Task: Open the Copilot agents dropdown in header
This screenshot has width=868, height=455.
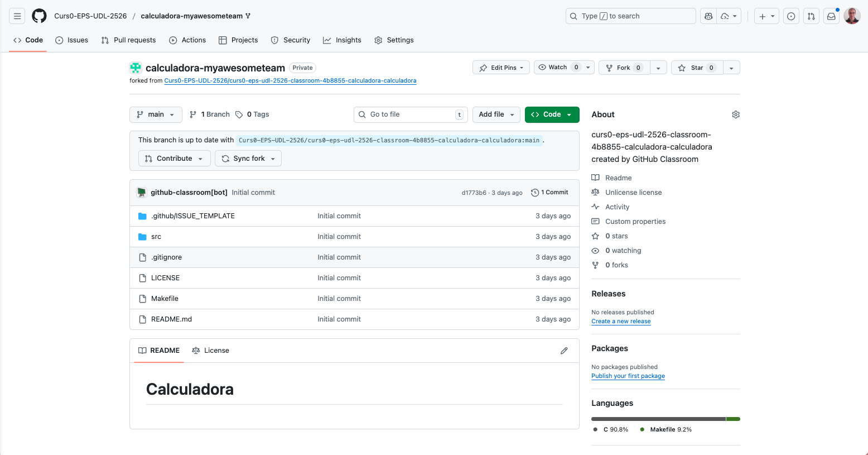Action: coord(729,16)
